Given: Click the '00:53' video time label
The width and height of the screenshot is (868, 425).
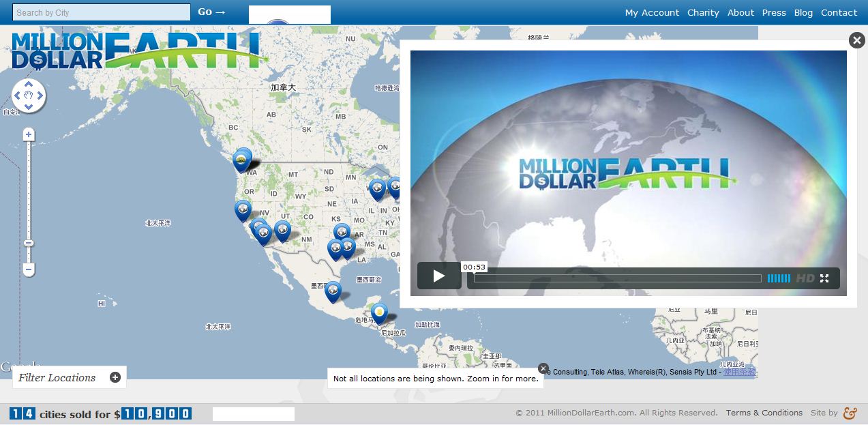Looking at the screenshot, I should coord(474,267).
